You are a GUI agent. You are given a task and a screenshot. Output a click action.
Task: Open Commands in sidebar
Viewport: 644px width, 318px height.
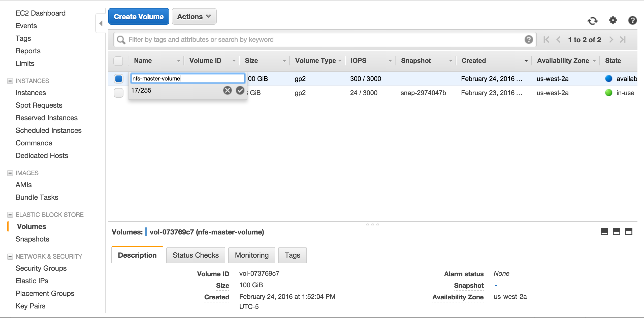[34, 143]
